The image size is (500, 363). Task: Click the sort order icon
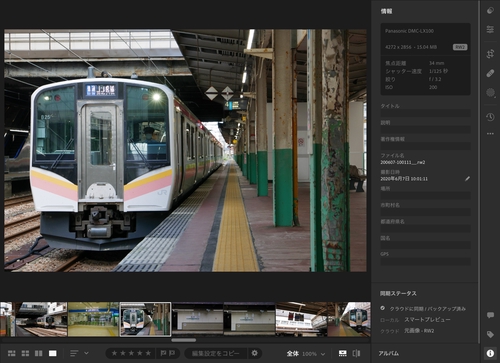tap(74, 353)
